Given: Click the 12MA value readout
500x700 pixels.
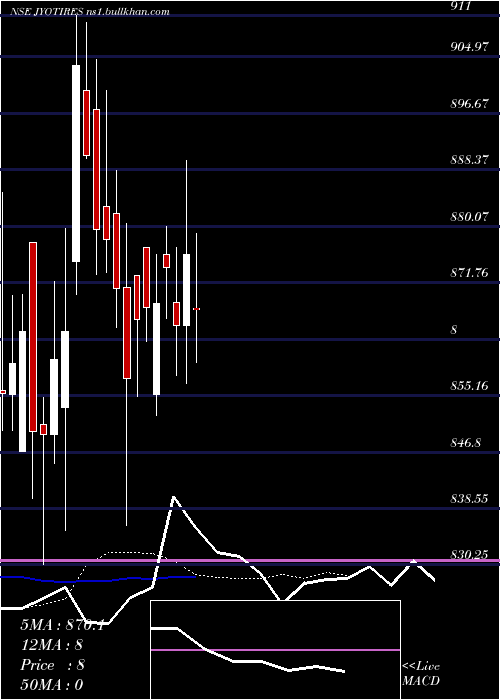Looking at the screenshot, I should point(52,645).
